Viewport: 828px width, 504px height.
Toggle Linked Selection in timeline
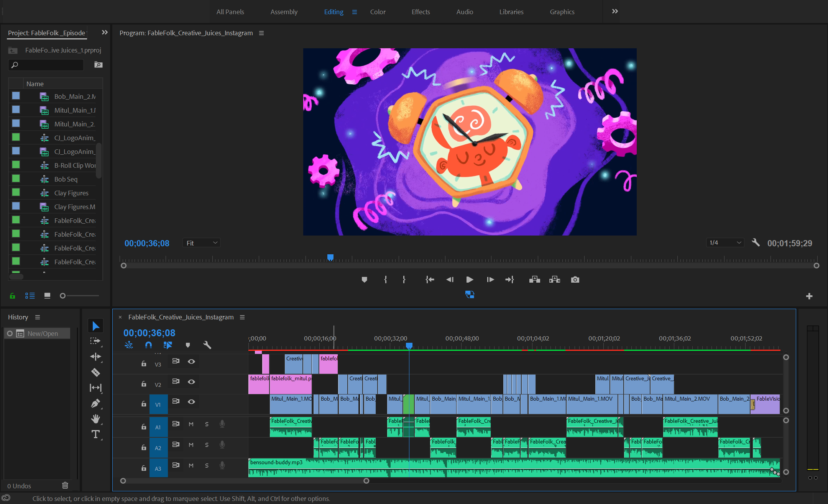point(168,345)
